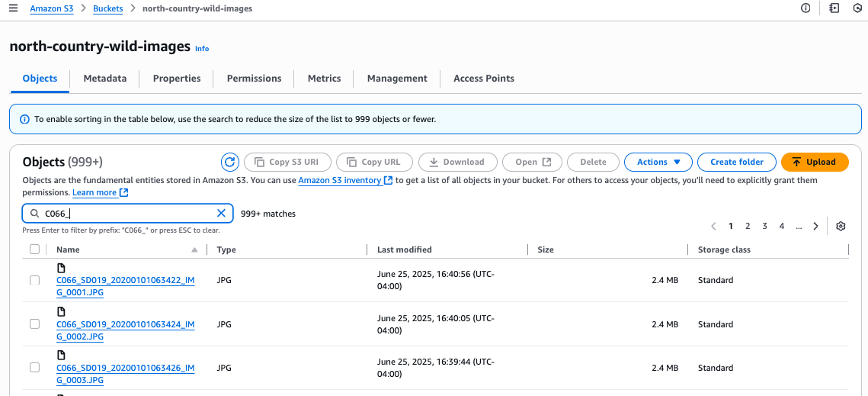Switch to the Objects tab
The height and width of the screenshot is (396, 868).
point(40,78)
